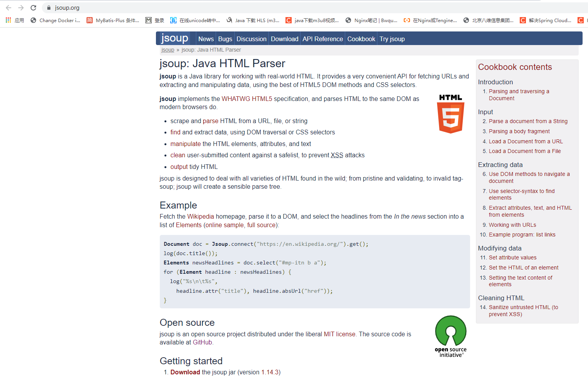Open the 登录 bookmark
The height and width of the screenshot is (379, 588).
[x=155, y=20]
